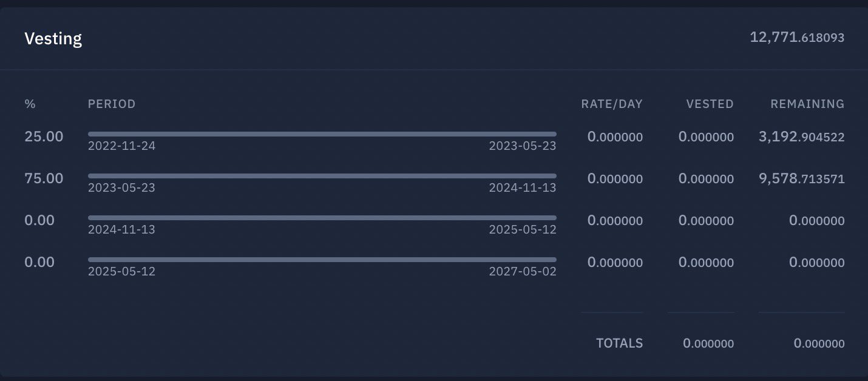Click the 12,771.618093 total vesting amount
The width and height of the screenshot is (868, 381).
[x=797, y=38]
